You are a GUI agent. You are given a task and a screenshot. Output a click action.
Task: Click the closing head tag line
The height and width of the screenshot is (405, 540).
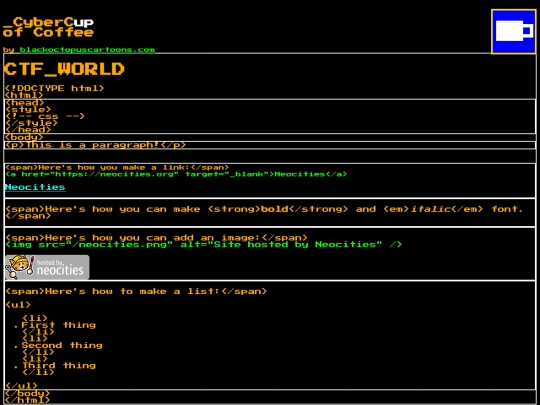coord(28,129)
